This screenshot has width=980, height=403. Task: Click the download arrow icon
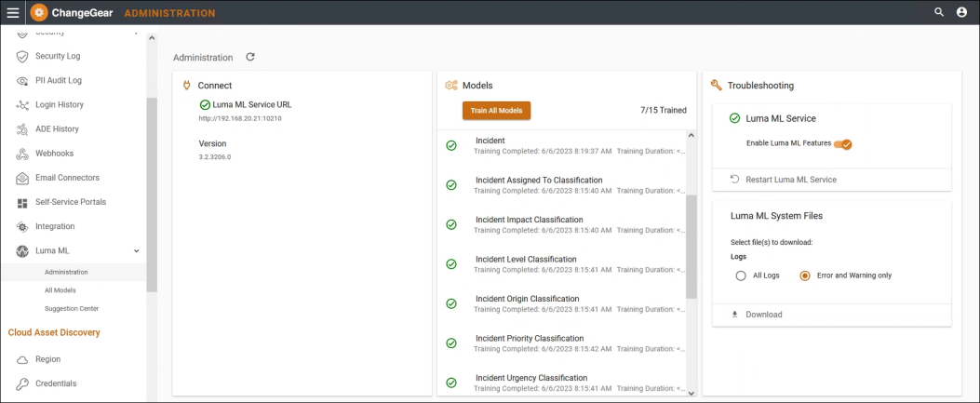[x=735, y=315]
